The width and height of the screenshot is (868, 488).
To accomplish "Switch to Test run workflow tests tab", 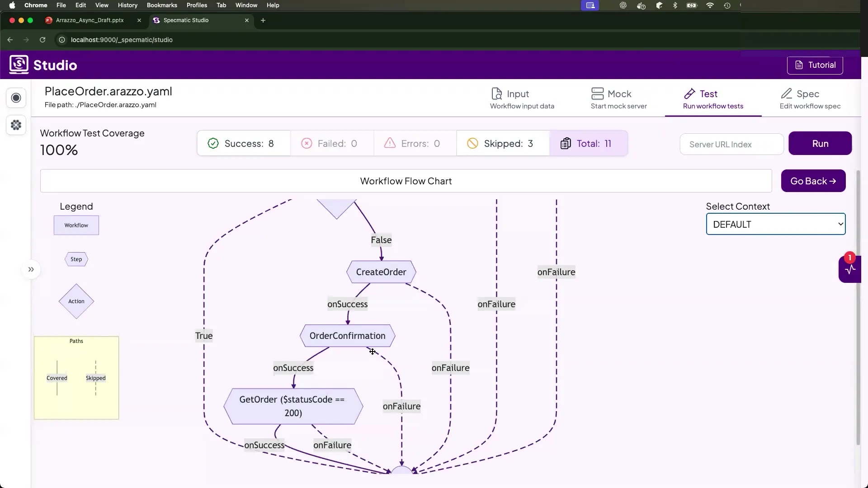I will (713, 99).
